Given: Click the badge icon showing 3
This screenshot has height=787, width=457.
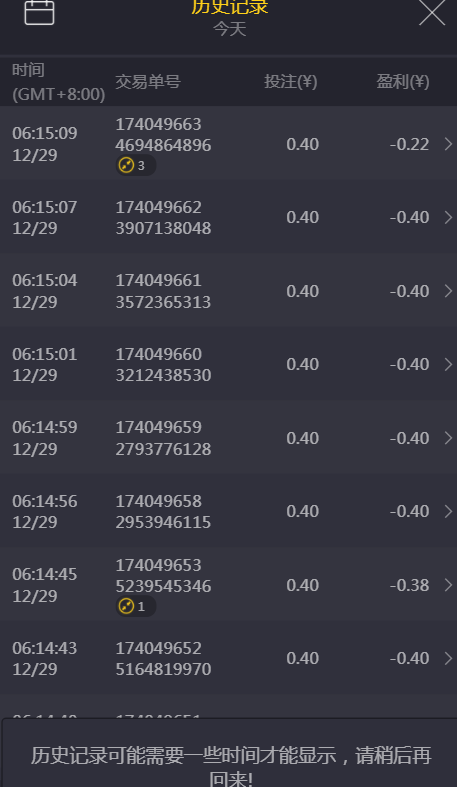Looking at the screenshot, I should [136, 166].
